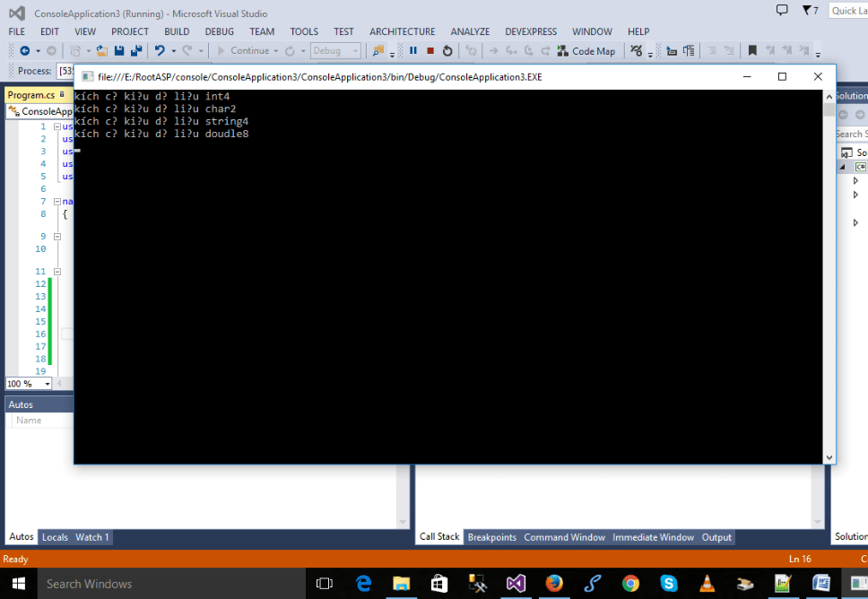Open the notifications flag showing 7
The image size is (868, 599).
(x=810, y=10)
